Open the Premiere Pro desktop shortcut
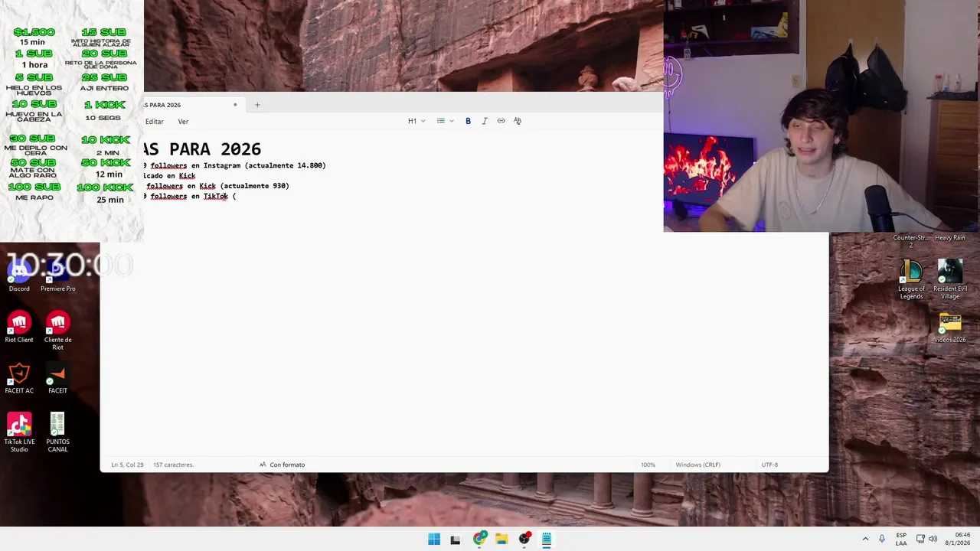This screenshot has width=980, height=551. [58, 275]
